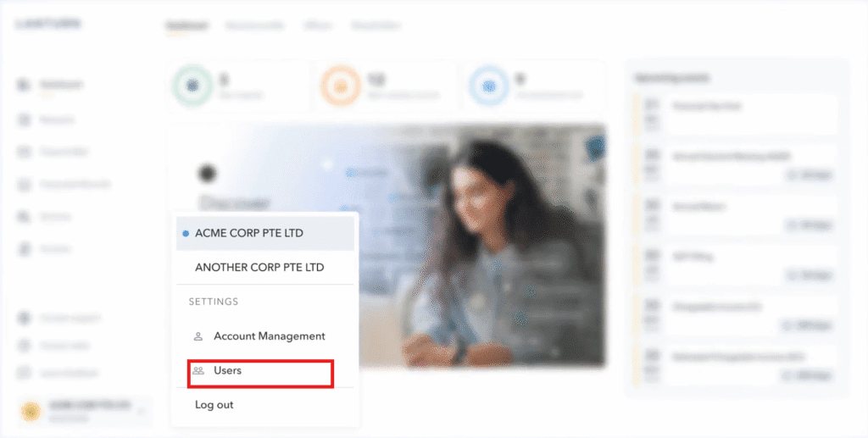Click the Dashboard icon in the left sidebar
This screenshot has height=438, width=868.
click(x=24, y=85)
